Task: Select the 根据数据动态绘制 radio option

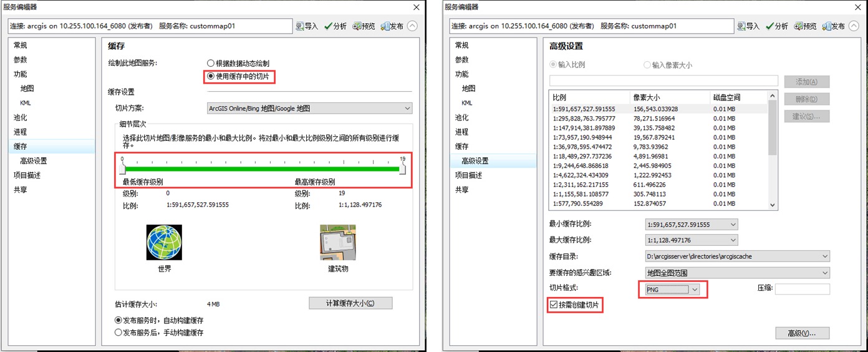Action: tap(211, 64)
